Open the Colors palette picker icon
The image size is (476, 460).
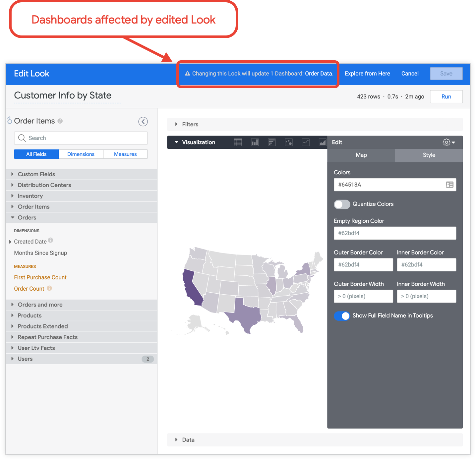[x=449, y=185]
